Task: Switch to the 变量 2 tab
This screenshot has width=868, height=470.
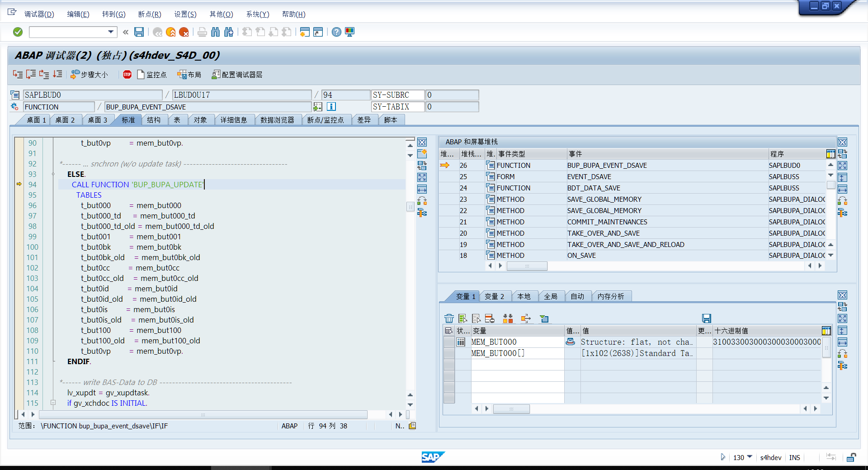Action: tap(495, 296)
